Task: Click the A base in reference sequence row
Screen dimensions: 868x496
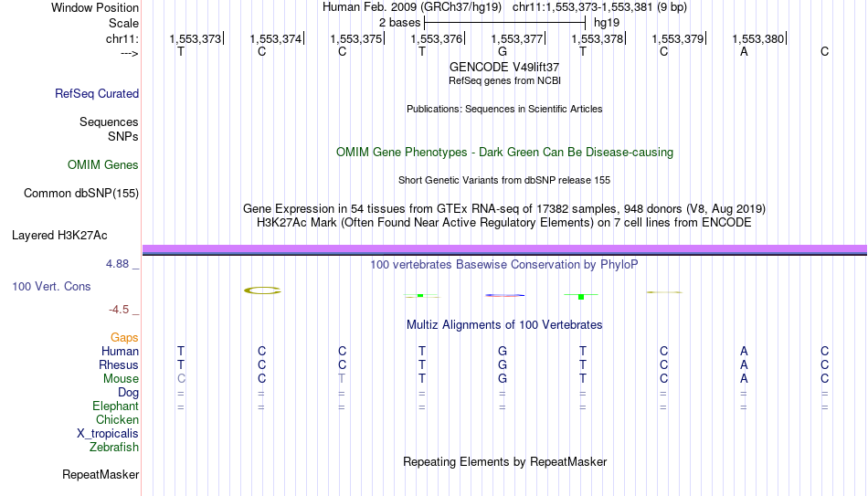Action: (744, 51)
